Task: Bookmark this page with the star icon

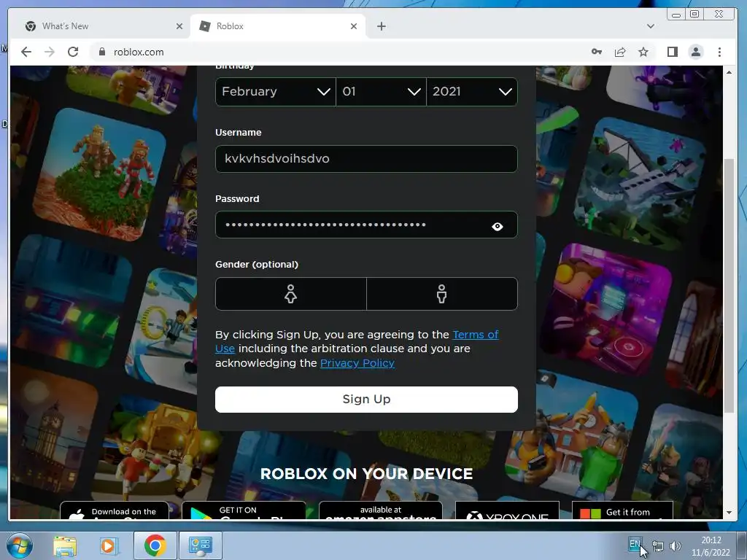Action: [x=643, y=52]
